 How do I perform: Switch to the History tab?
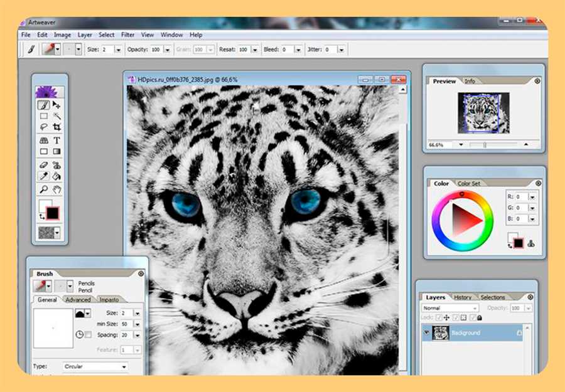pos(463,297)
